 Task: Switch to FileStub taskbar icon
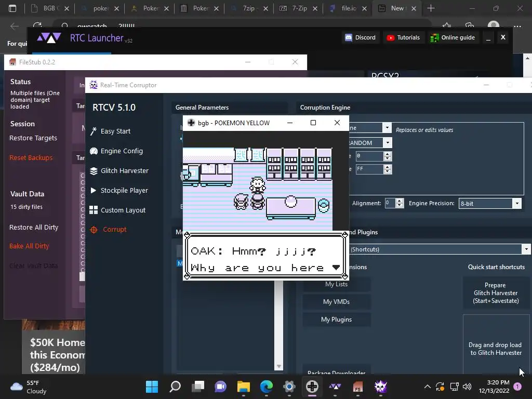click(x=357, y=387)
